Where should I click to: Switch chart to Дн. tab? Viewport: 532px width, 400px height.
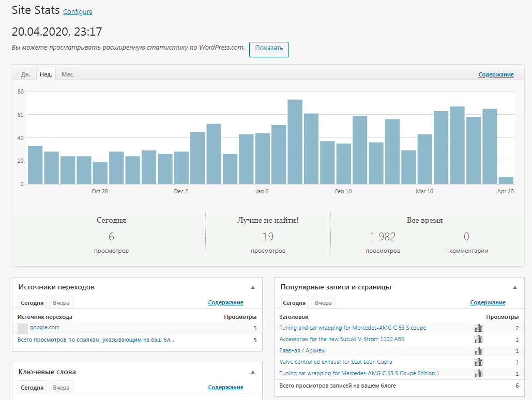pos(26,74)
